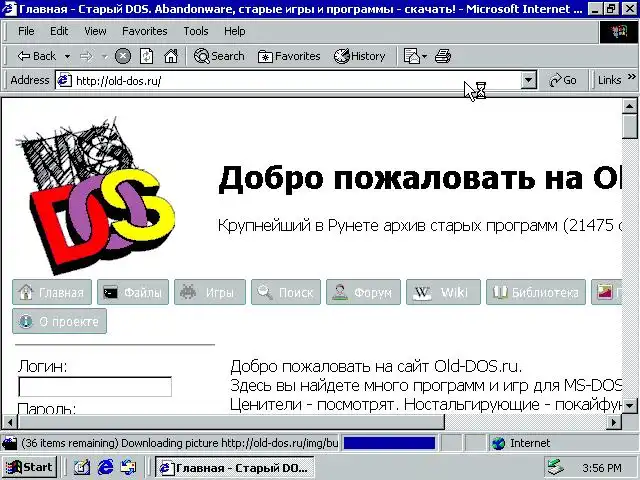Open the Favorites toolbar button
Screen dimensions: 640x480
pos(289,56)
